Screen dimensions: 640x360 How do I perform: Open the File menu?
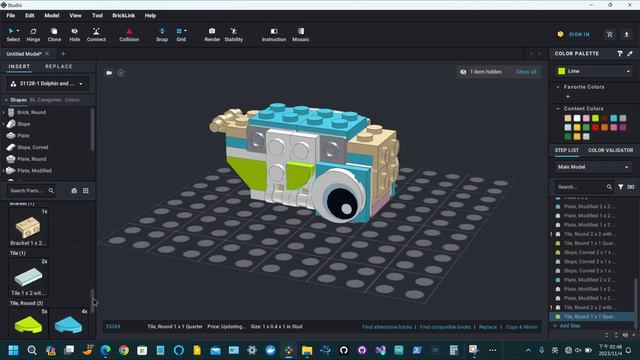point(11,16)
